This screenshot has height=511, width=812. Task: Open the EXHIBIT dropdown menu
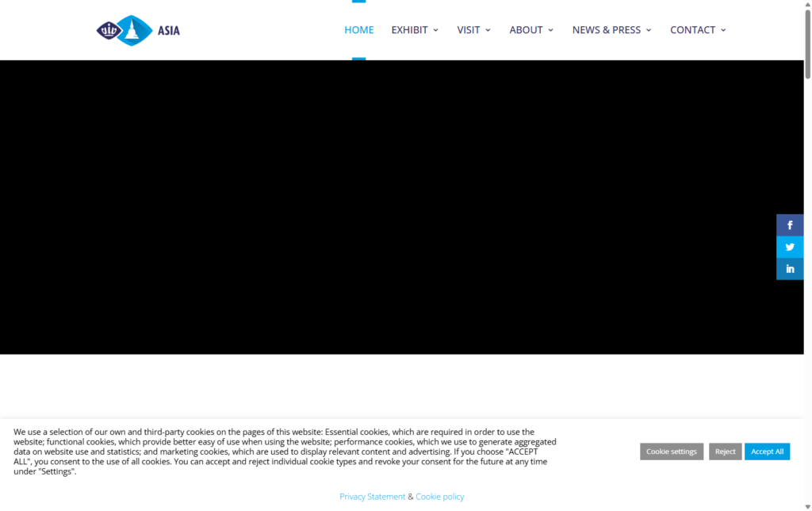(414, 29)
